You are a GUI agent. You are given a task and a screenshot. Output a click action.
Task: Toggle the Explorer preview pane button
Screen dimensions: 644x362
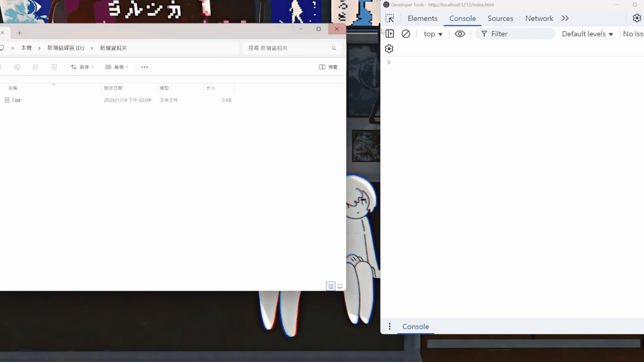coord(328,67)
